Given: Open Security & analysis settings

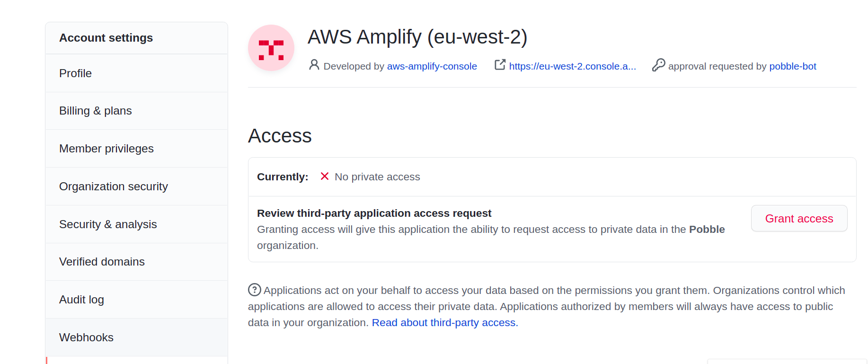Looking at the screenshot, I should pyautogui.click(x=108, y=224).
